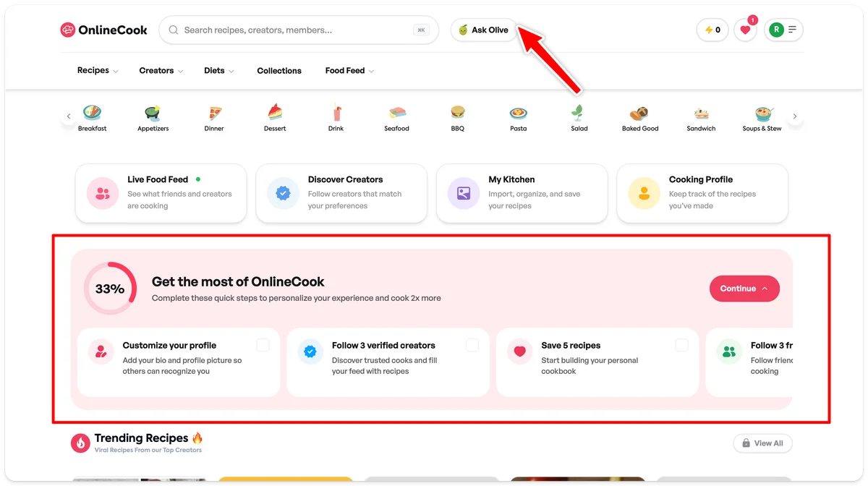Image resolution: width=868 pixels, height=486 pixels.
Task: Go to the Collections menu item
Action: (x=279, y=70)
